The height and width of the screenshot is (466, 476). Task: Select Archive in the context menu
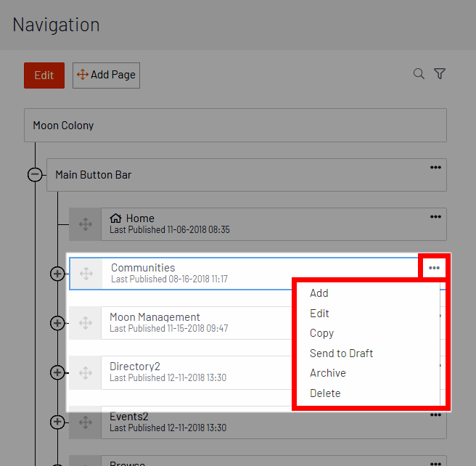coord(328,373)
